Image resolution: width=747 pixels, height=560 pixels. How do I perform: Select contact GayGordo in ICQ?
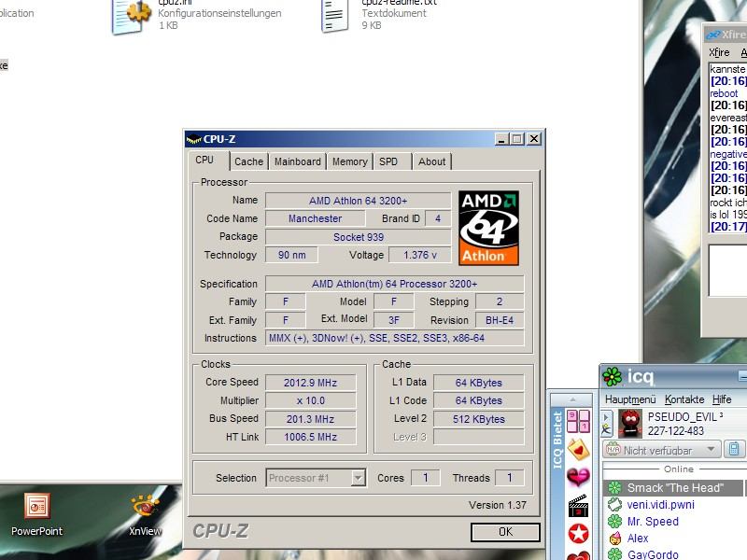point(652,554)
